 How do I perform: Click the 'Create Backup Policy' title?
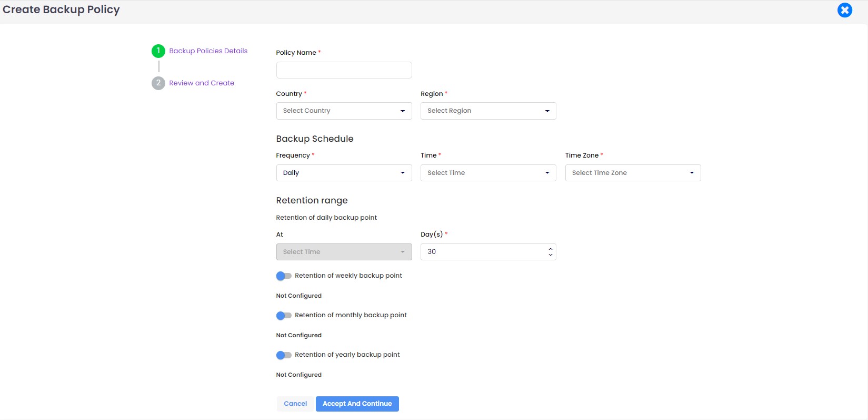(x=61, y=9)
